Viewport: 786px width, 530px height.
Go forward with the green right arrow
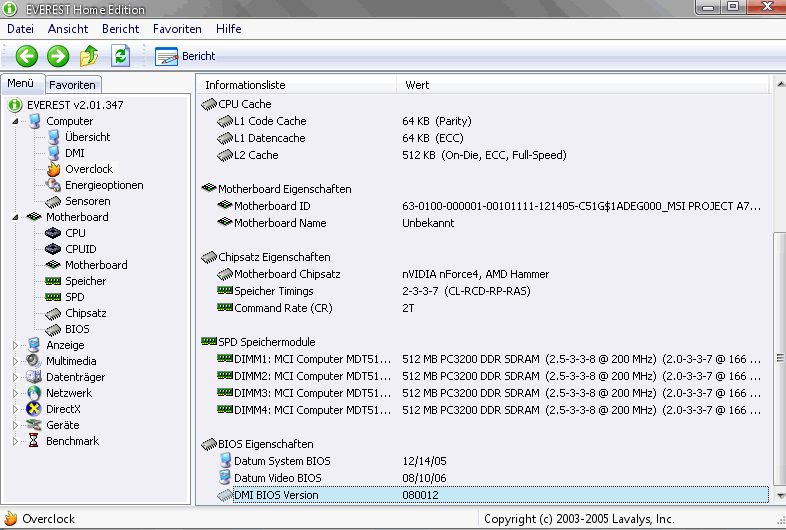tap(58, 56)
